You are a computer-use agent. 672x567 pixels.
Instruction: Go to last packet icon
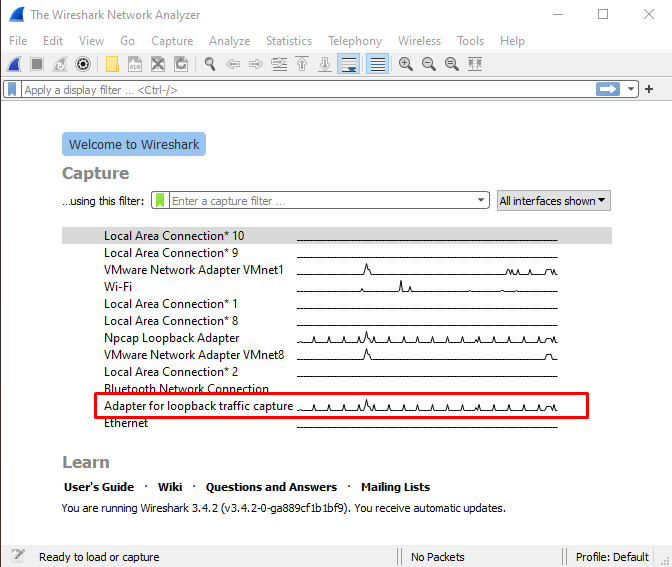tap(325, 64)
